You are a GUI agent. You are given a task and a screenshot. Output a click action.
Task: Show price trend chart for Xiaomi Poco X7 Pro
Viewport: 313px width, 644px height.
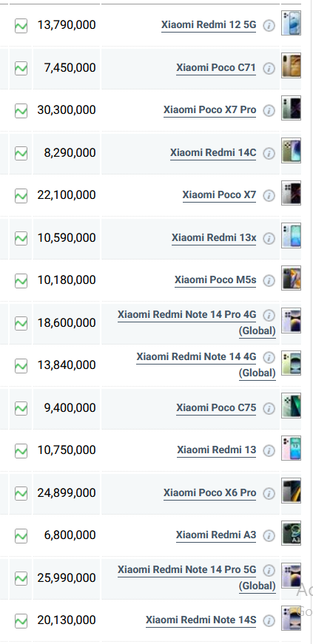coord(21,111)
